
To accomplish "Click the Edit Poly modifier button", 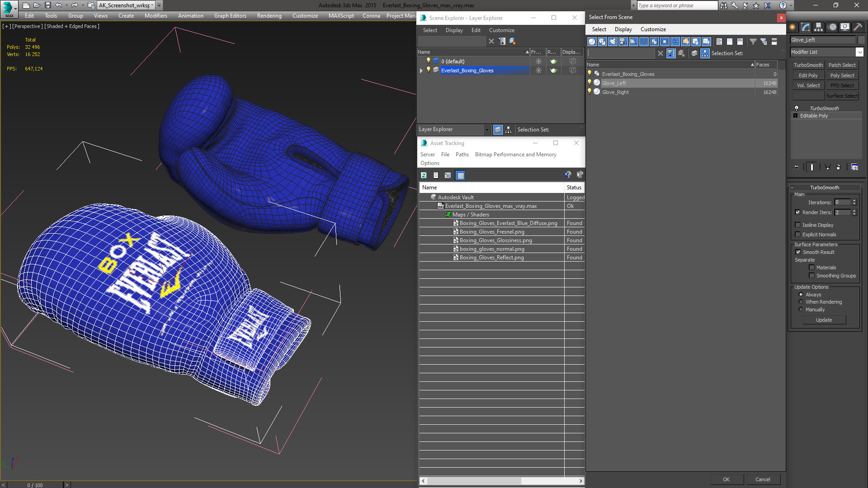I will 808,75.
